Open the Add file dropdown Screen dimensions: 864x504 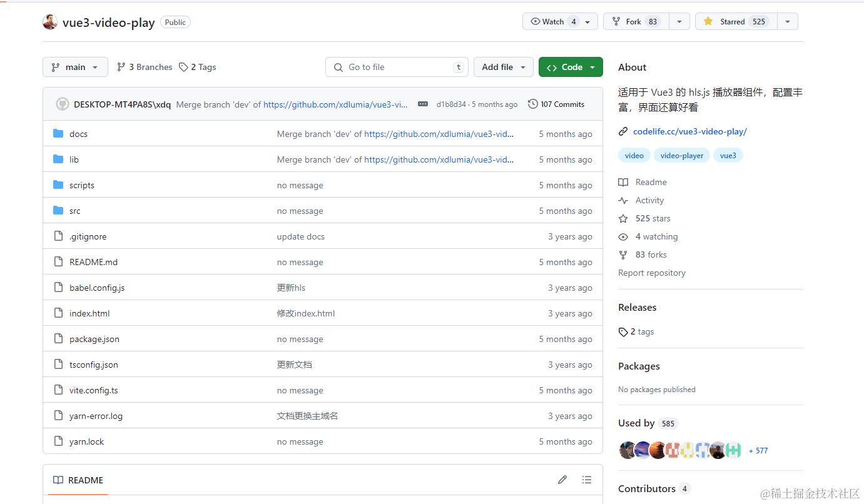(504, 67)
